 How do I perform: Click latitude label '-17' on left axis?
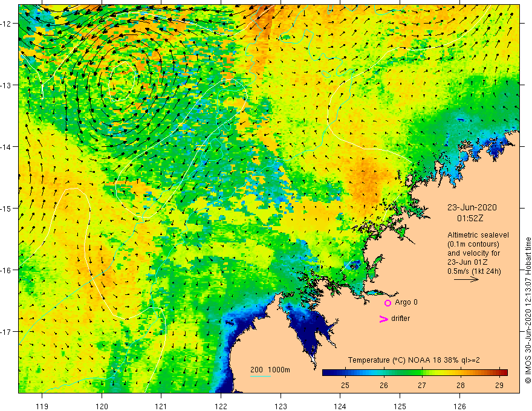pos(7,332)
